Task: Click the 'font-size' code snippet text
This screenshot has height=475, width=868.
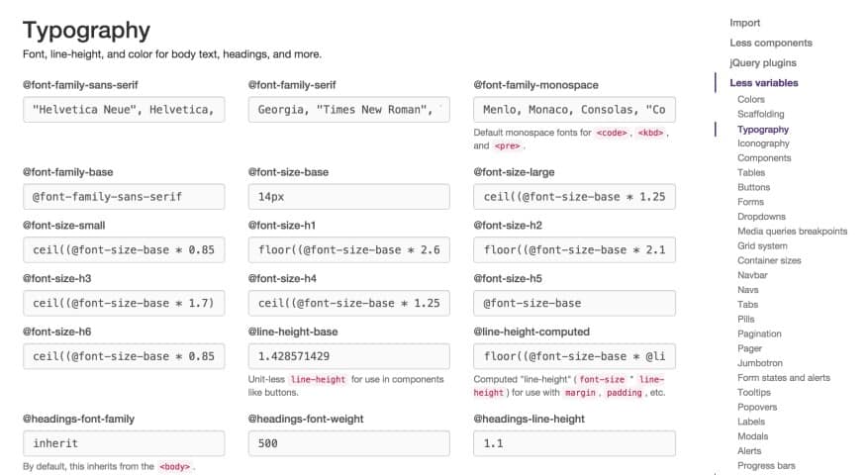Action: (x=602, y=379)
